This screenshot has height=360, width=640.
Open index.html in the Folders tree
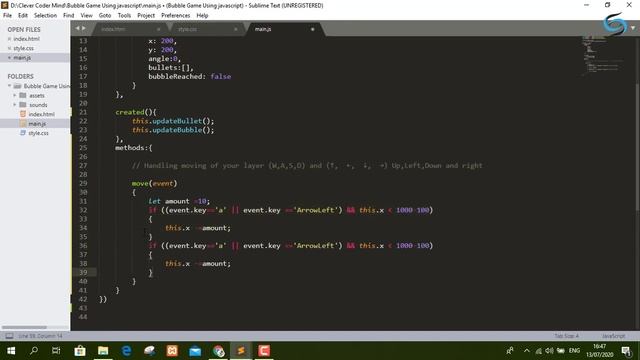(x=42, y=114)
